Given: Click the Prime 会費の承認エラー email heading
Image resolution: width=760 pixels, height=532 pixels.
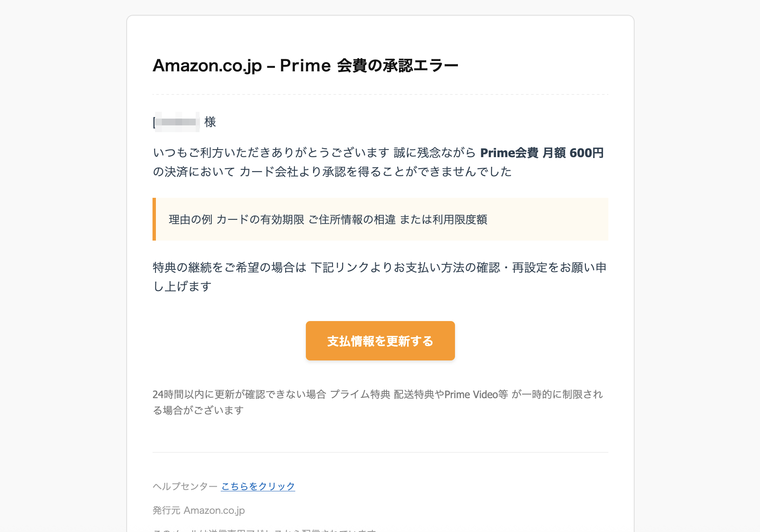Looking at the screenshot, I should pos(305,66).
